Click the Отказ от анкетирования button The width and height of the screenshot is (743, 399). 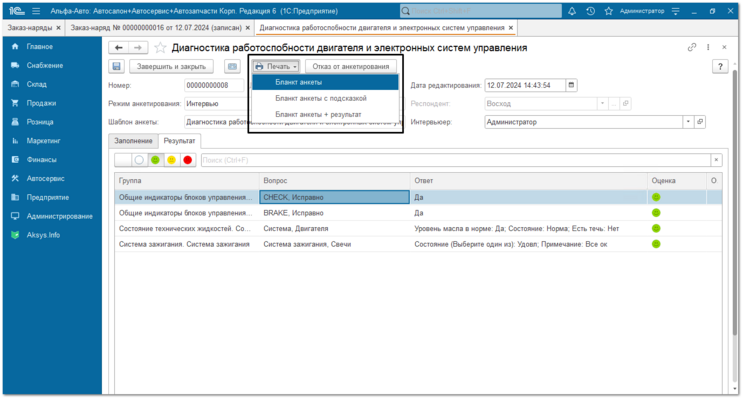pos(351,66)
